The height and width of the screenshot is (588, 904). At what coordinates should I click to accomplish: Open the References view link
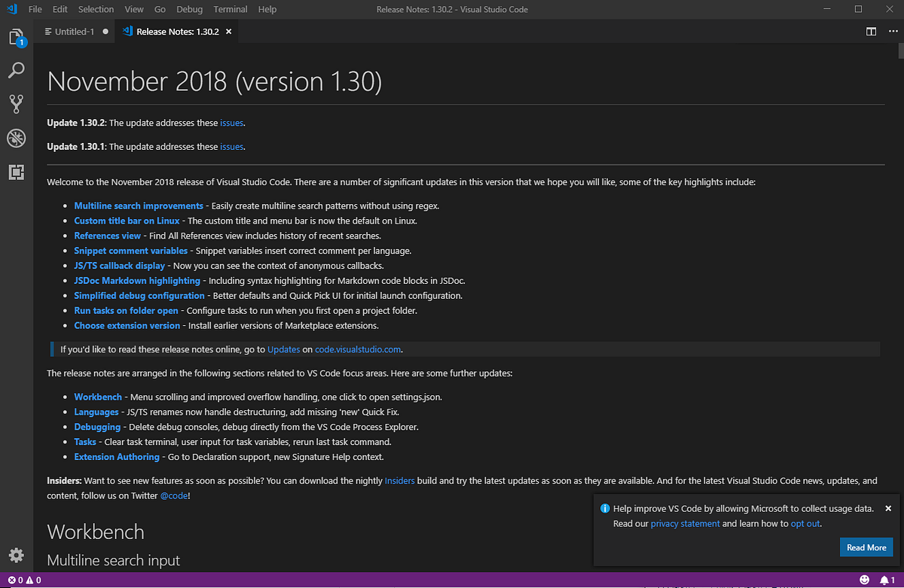pyautogui.click(x=107, y=236)
